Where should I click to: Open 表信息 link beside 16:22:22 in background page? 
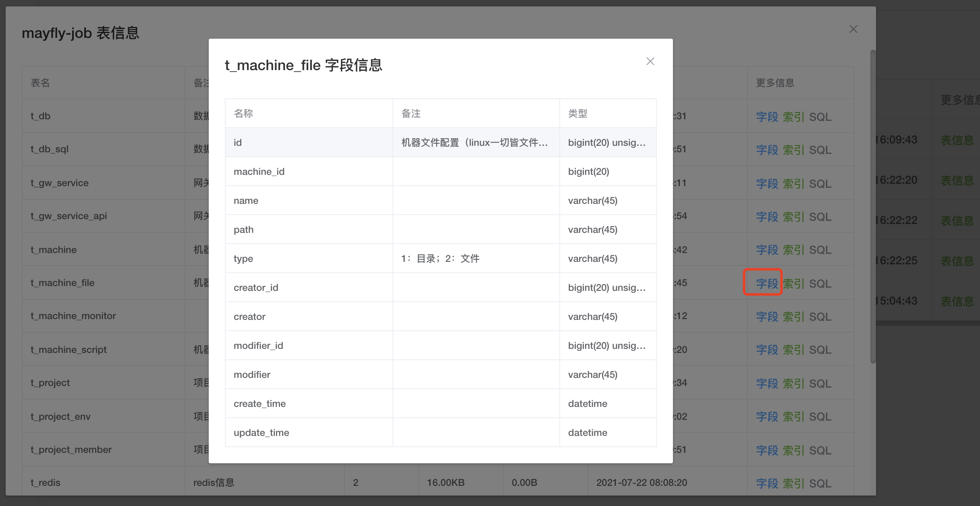pyautogui.click(x=957, y=221)
